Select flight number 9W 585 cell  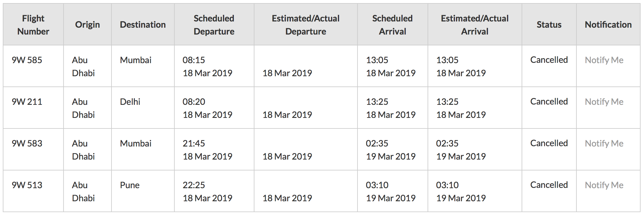[33, 66]
